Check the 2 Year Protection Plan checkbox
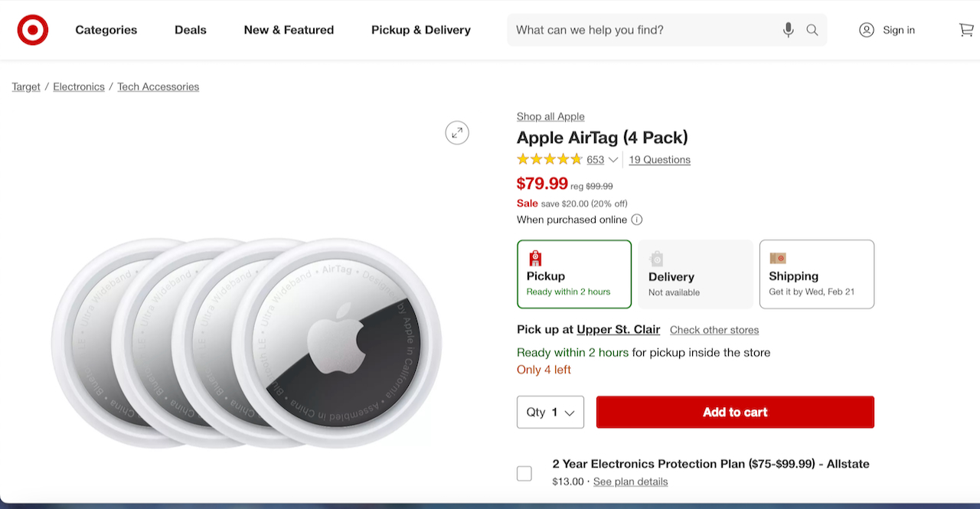 click(x=524, y=474)
